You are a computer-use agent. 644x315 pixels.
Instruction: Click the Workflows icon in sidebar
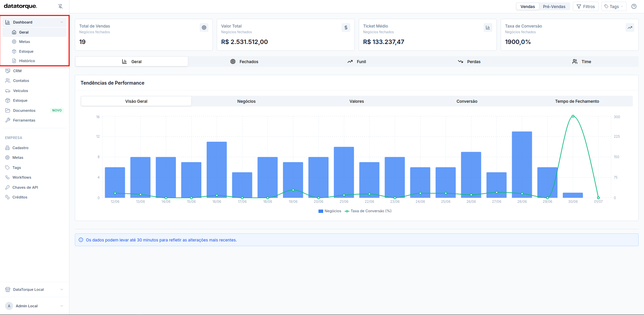(x=7, y=177)
